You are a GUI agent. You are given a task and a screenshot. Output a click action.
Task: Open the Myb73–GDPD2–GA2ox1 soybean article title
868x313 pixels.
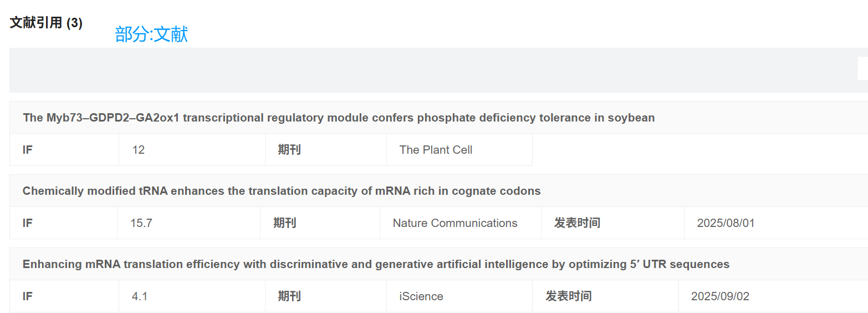(x=338, y=118)
